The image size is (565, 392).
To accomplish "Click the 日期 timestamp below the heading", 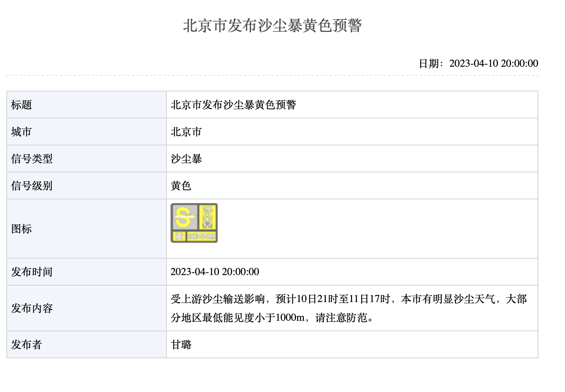I will tap(478, 63).
